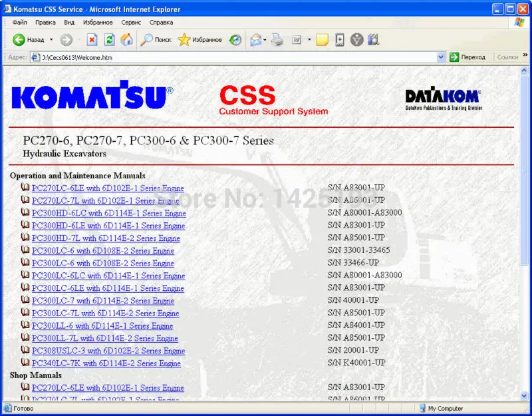The width and height of the screenshot is (532, 416).
Task: Click the forward navigation arrow
Action: point(66,39)
